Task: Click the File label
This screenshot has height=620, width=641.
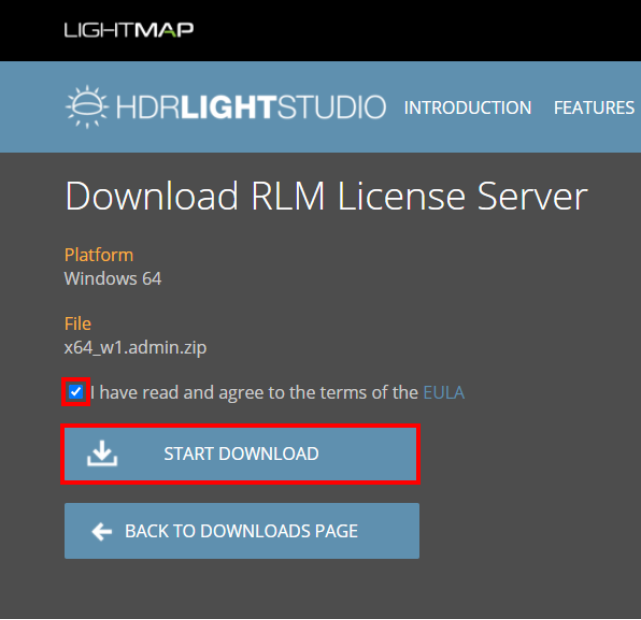Action: pos(78,324)
